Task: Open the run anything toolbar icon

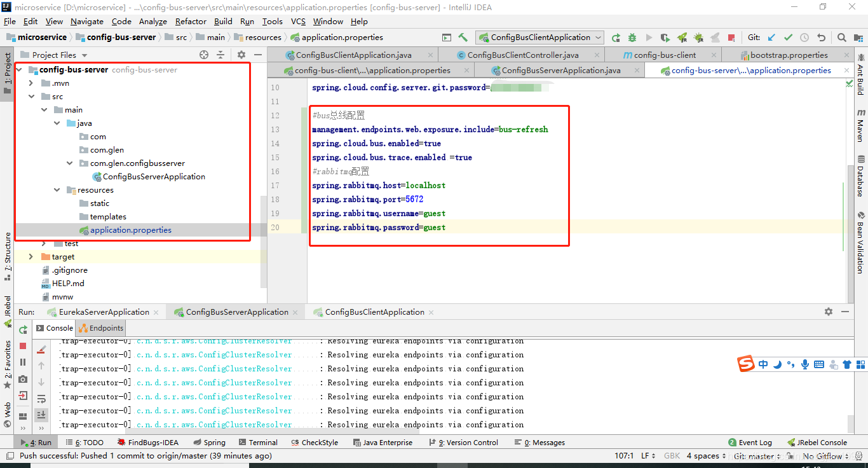Action: click(447, 38)
